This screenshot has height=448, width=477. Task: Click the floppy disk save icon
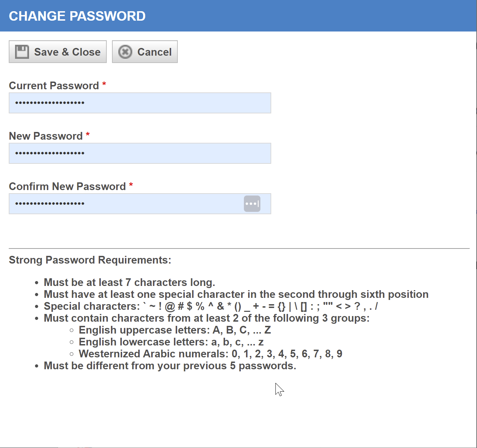(22, 52)
